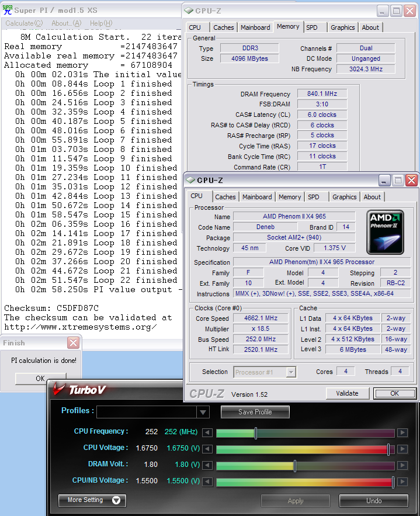This screenshot has height=516, width=420.
Task: Increase CPU/NB Voltage with right arrow
Action: (402, 482)
